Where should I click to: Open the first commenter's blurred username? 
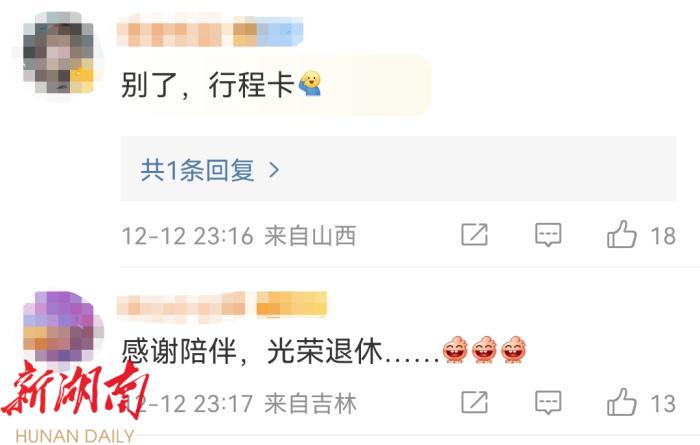coord(210,31)
